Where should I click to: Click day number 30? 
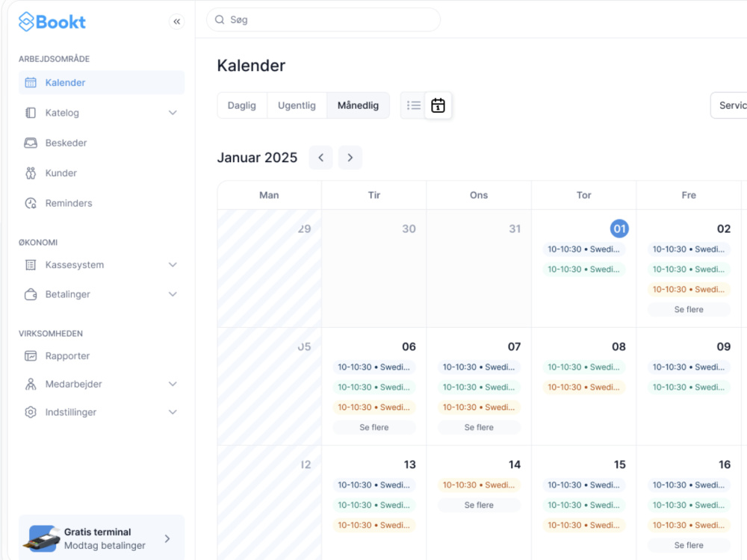pyautogui.click(x=409, y=228)
